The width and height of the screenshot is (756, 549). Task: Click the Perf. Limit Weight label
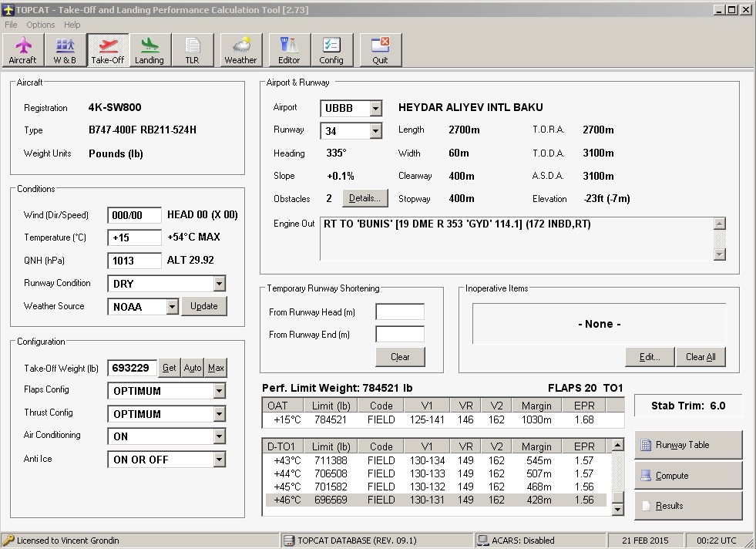click(x=337, y=389)
